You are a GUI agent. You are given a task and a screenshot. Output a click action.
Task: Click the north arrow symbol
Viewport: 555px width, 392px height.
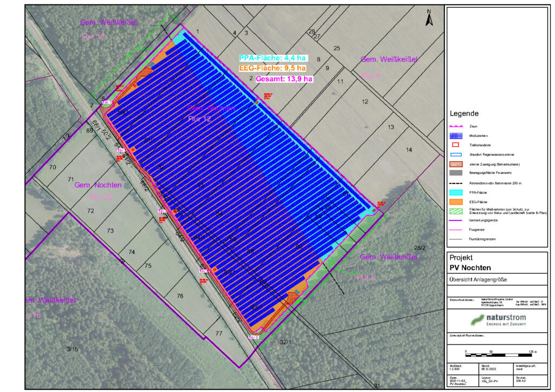point(429,18)
